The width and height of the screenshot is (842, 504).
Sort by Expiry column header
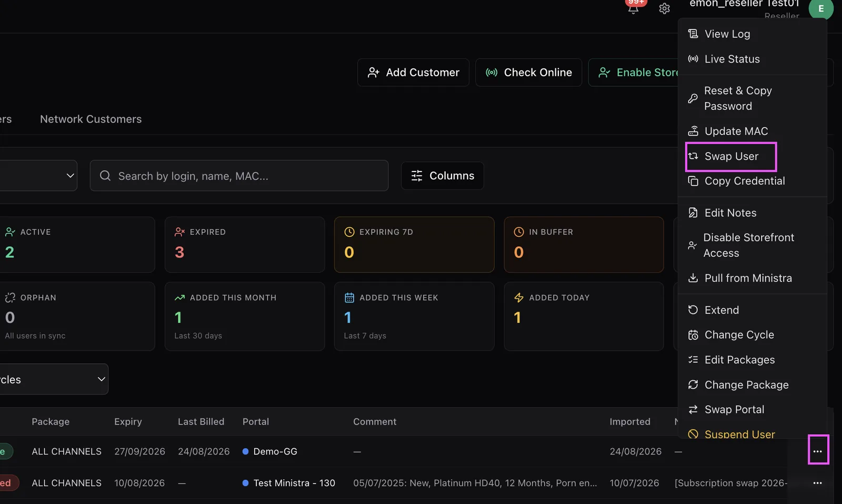coord(128,421)
